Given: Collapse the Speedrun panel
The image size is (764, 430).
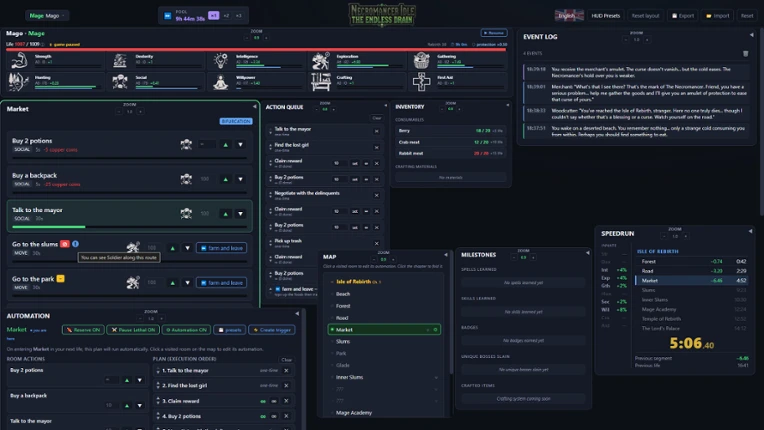Looking at the screenshot, I should (750, 231).
